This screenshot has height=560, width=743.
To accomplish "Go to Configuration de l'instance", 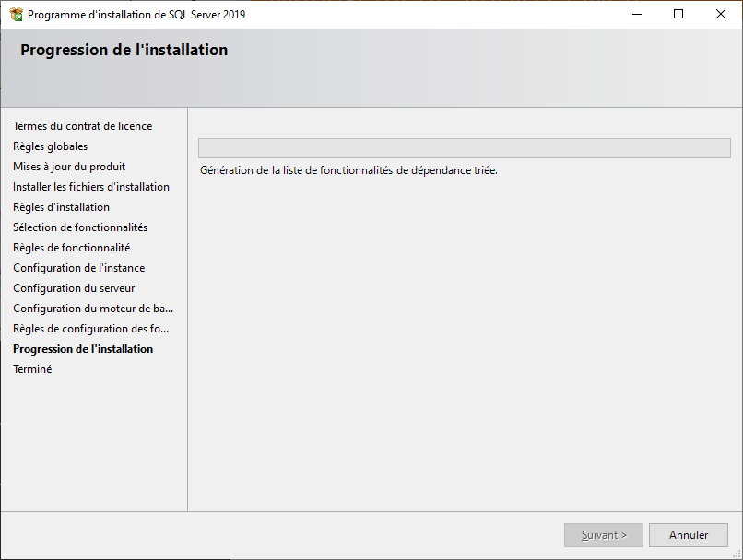I will click(79, 268).
